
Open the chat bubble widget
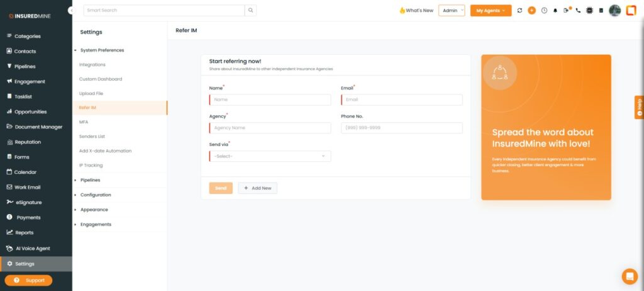pos(629,277)
